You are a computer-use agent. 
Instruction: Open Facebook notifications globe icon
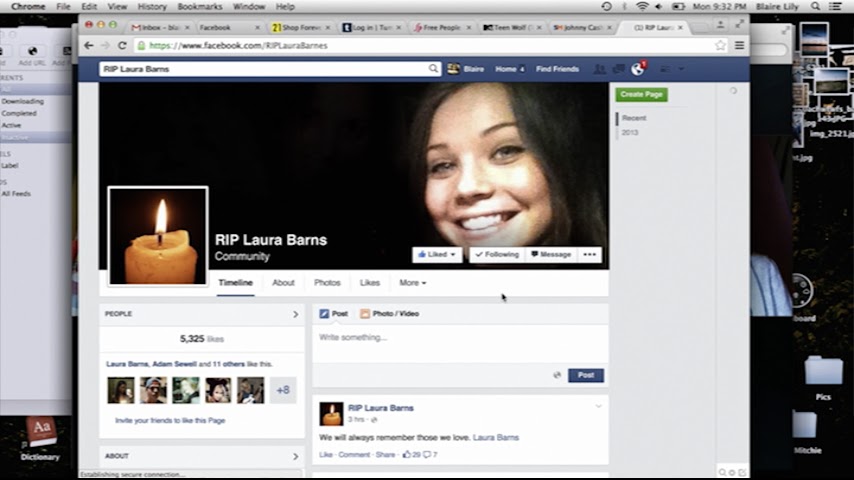(637, 69)
